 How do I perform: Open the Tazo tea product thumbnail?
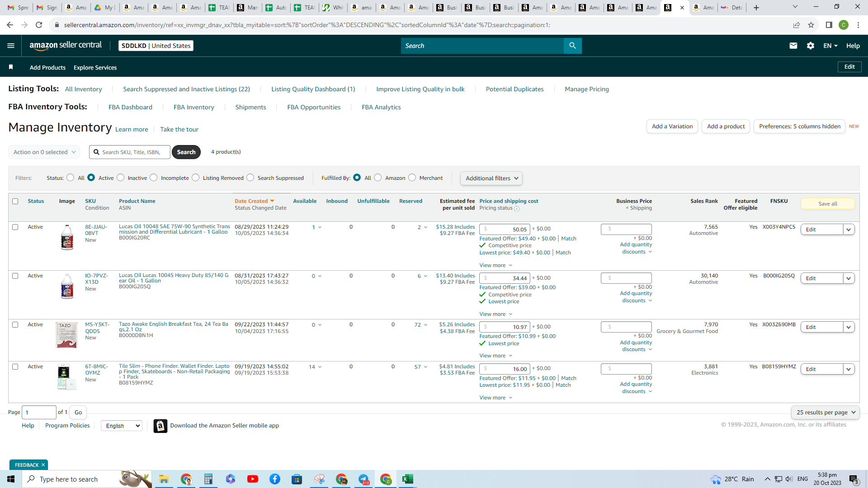(67, 335)
